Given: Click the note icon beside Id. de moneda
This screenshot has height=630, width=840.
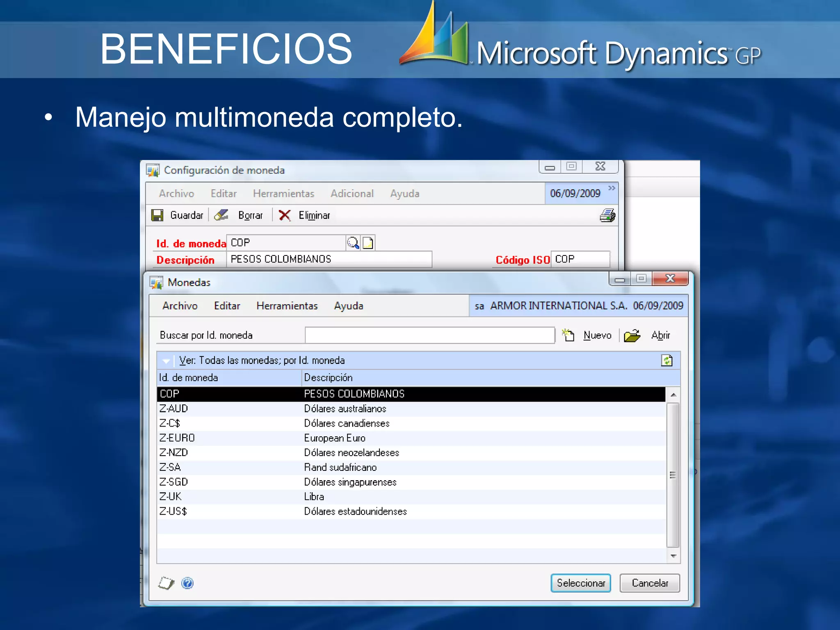Looking at the screenshot, I should pos(368,243).
